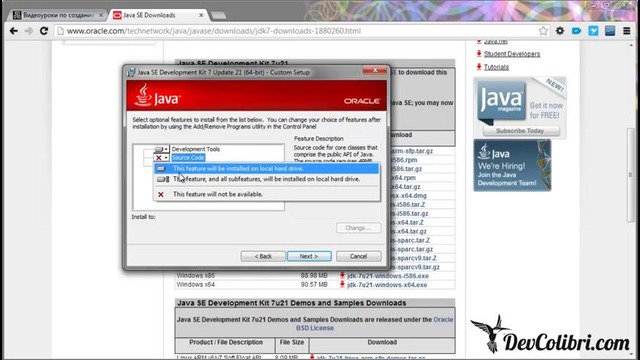This screenshot has height=360, width=640.
Task: Go forward using the browser forward arrow
Action: (29, 31)
